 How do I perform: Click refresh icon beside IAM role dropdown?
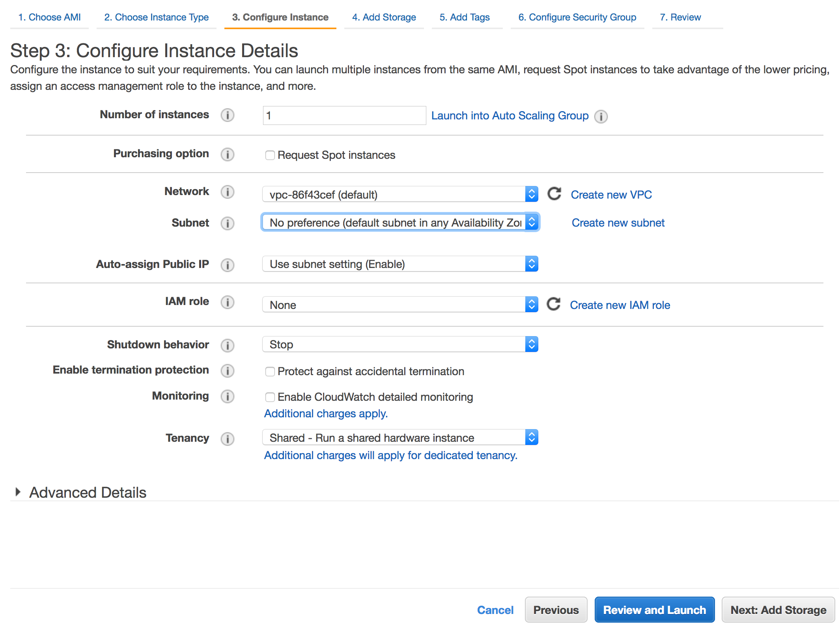pyautogui.click(x=553, y=304)
